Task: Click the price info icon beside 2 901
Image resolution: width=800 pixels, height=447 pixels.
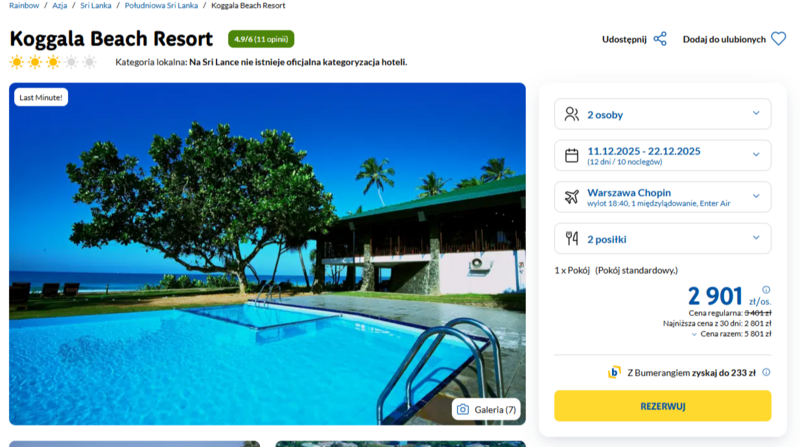Action: [x=766, y=289]
